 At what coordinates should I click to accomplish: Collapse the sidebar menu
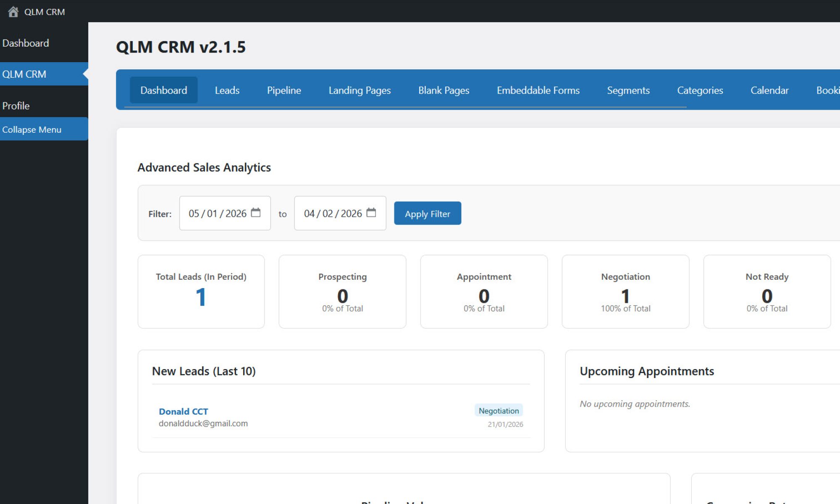pyautogui.click(x=32, y=129)
